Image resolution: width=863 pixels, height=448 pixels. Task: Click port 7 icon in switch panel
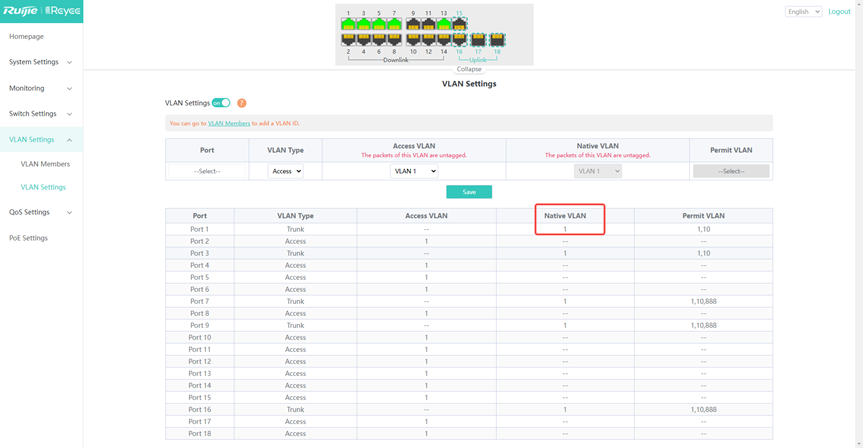click(x=394, y=24)
